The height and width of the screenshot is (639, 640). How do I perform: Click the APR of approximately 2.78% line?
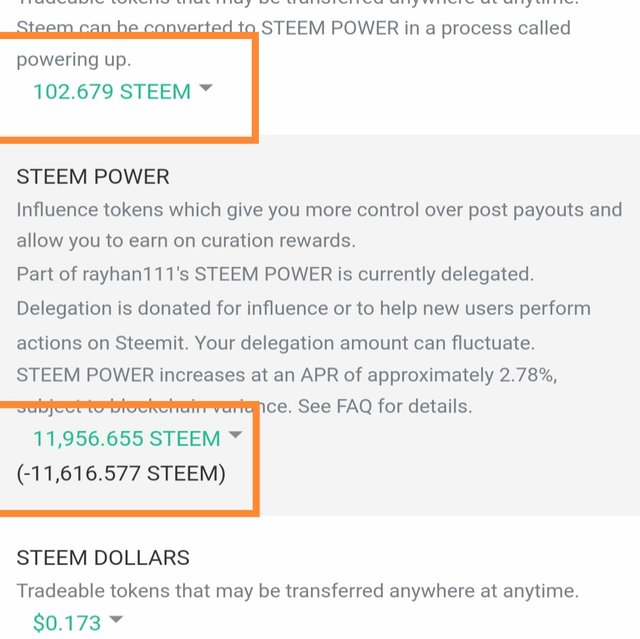point(287,375)
